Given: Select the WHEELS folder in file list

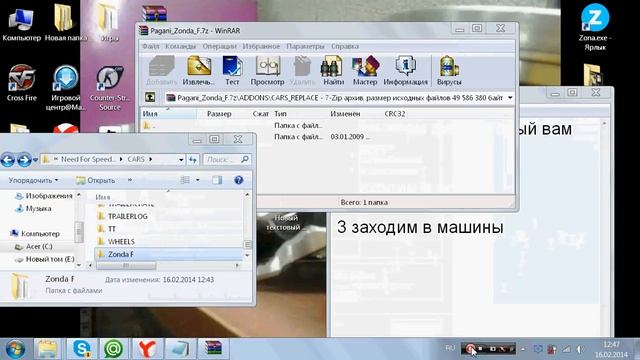Looking at the screenshot, I should 116,242.
